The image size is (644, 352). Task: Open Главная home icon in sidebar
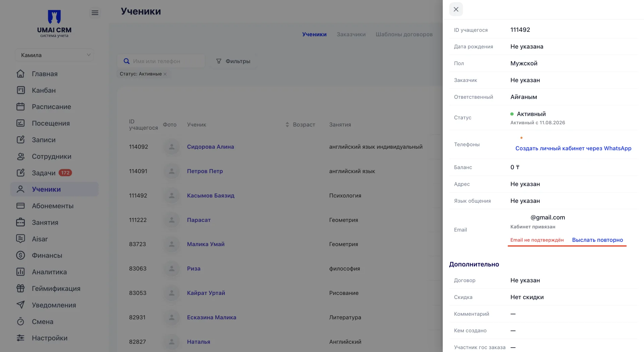[20, 74]
